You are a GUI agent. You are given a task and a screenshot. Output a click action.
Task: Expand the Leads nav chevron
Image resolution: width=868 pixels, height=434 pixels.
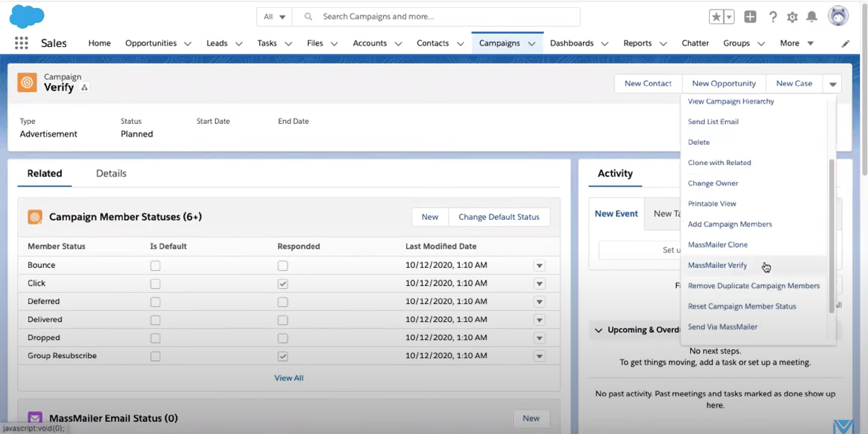pyautogui.click(x=239, y=44)
